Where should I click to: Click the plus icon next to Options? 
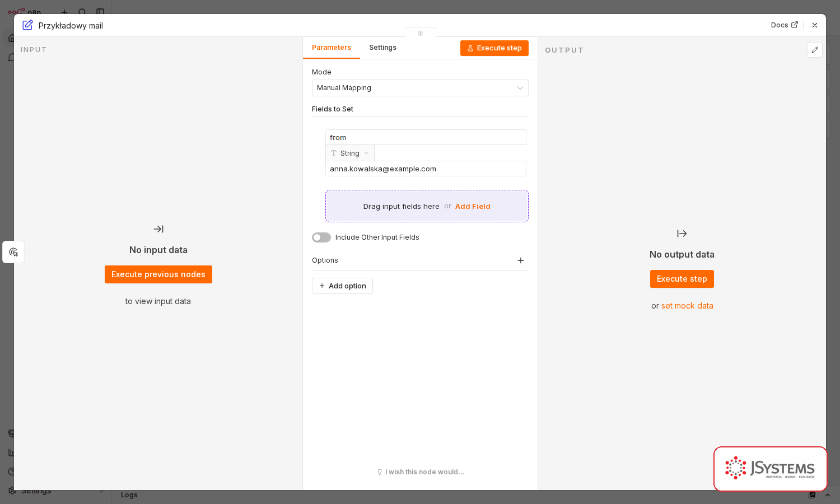click(521, 260)
